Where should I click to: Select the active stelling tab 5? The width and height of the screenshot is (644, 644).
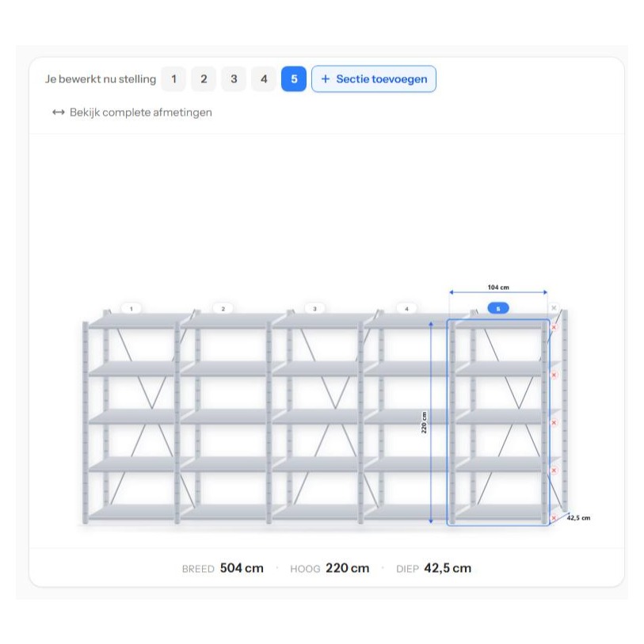(294, 79)
